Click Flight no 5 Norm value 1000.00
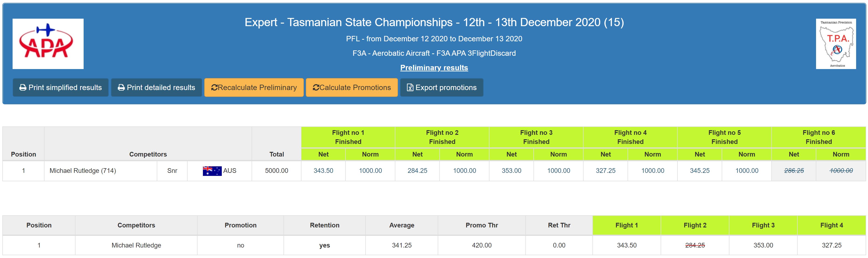 coord(747,171)
